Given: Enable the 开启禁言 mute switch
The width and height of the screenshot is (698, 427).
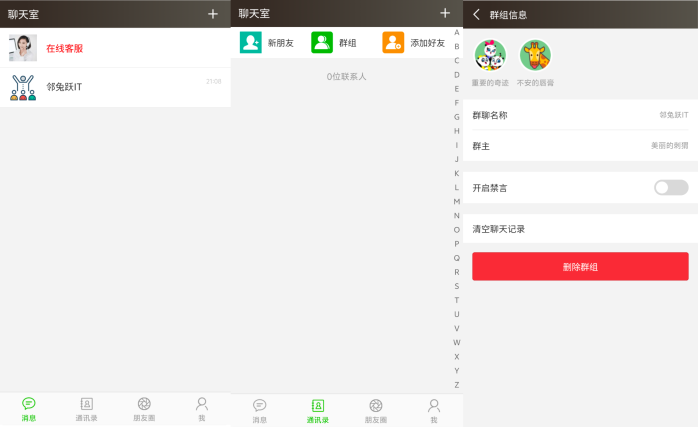Looking at the screenshot, I should point(670,188).
